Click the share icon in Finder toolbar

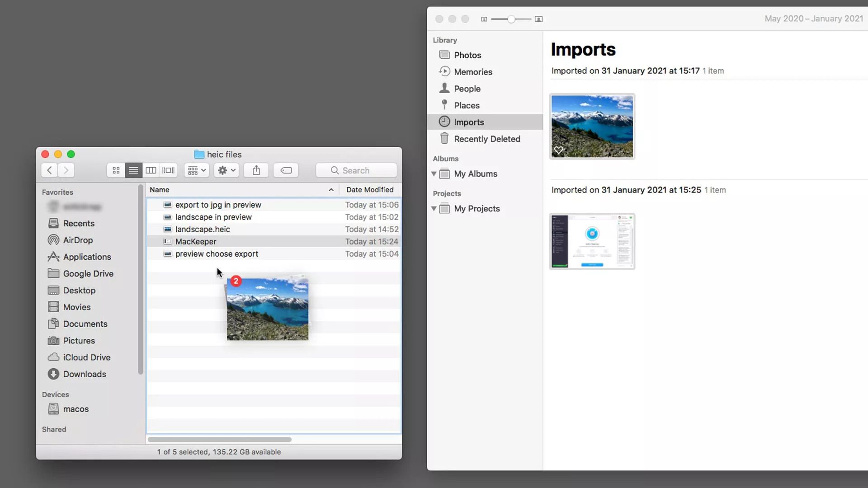(256, 170)
